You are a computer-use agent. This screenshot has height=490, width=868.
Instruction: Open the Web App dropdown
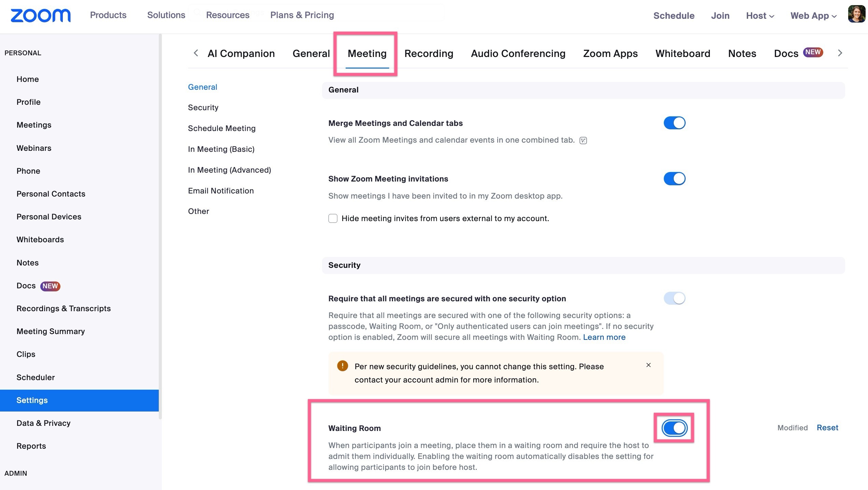point(813,16)
